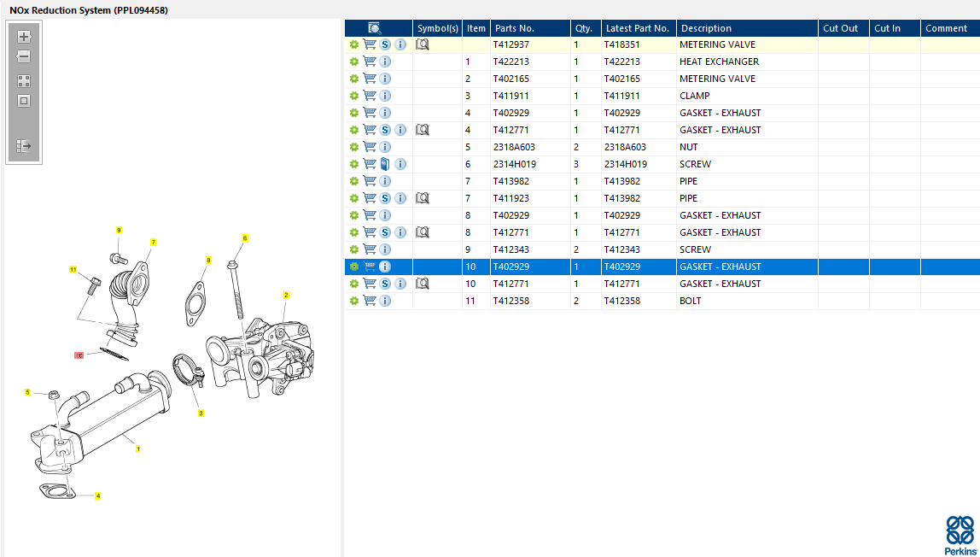Click the S supersession icon for T412937
Screen dimensions: 980x557
point(385,44)
